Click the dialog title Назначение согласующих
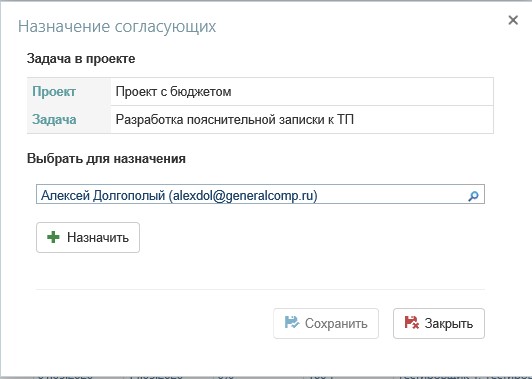The image size is (532, 379). [x=117, y=26]
